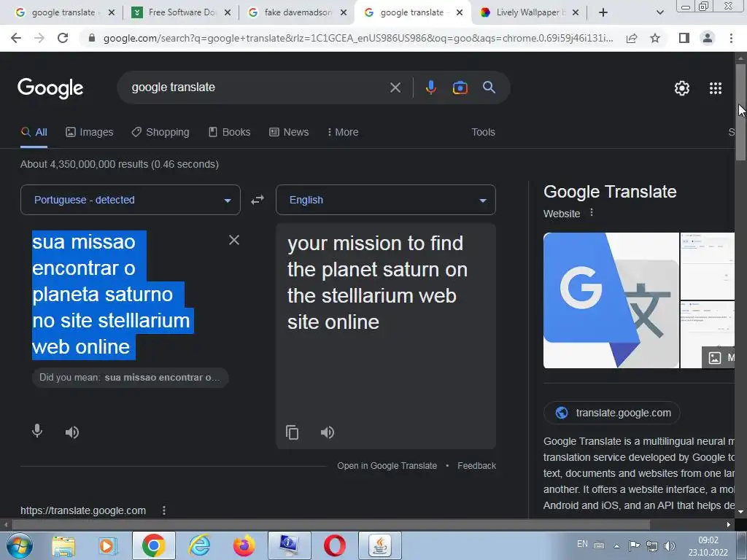Open a new browser tab
Image resolution: width=747 pixels, height=560 pixels.
(x=603, y=12)
